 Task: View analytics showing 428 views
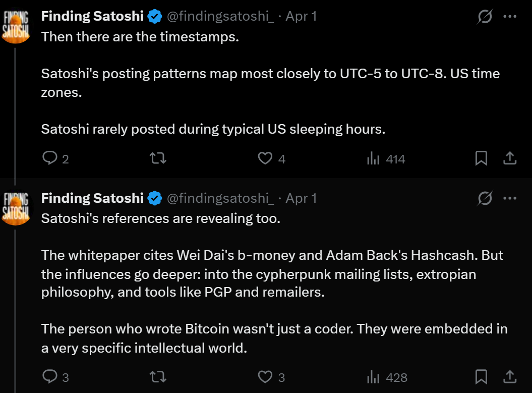374,377
